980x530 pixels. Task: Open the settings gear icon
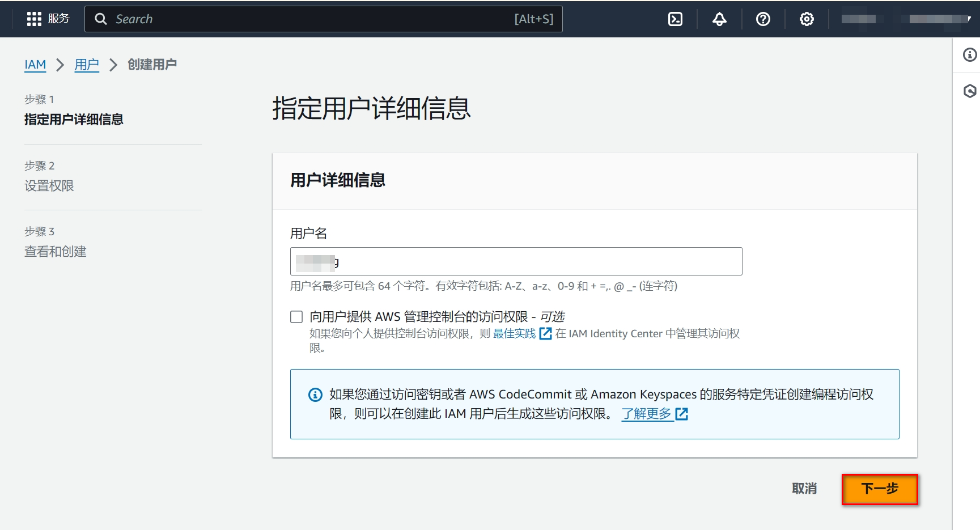click(x=807, y=19)
